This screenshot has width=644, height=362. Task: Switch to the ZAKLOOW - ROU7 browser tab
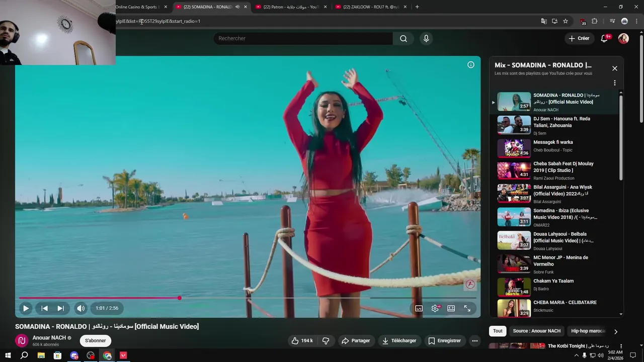point(371,7)
